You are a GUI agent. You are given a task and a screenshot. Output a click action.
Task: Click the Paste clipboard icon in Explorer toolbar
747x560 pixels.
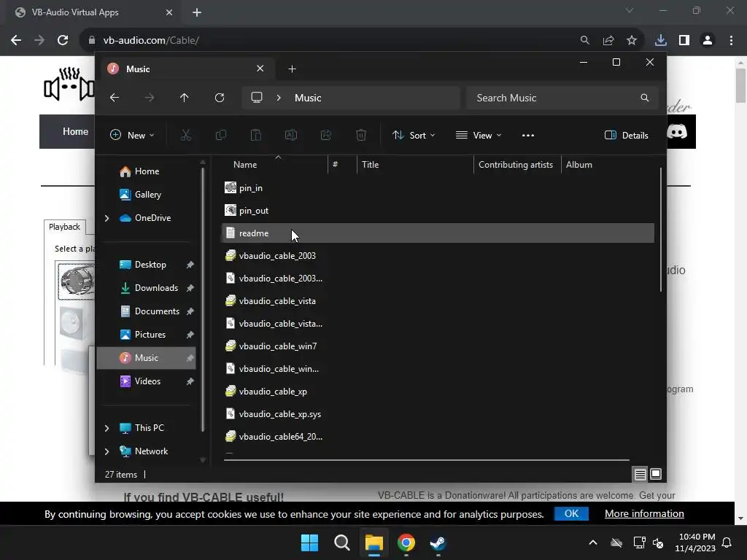point(256,135)
